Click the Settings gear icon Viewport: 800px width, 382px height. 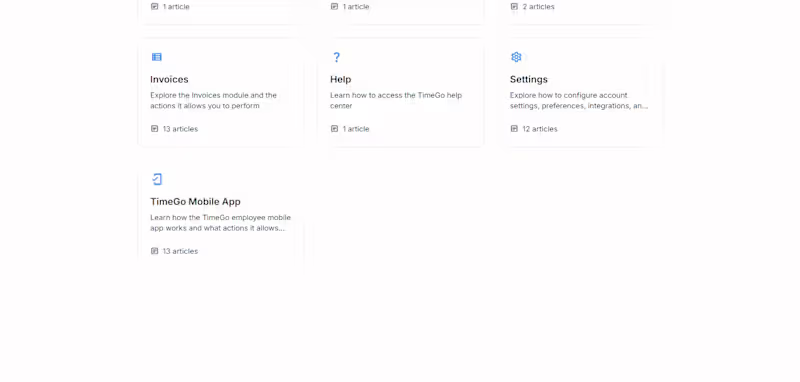click(x=516, y=57)
